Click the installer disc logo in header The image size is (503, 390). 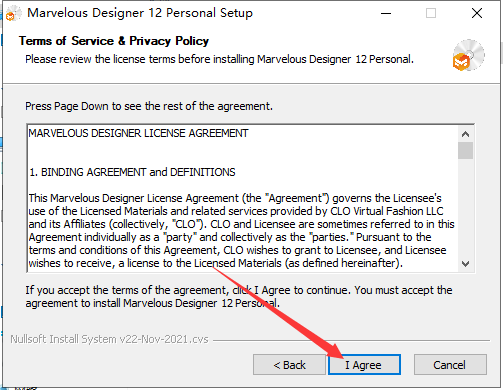pyautogui.click(x=469, y=55)
